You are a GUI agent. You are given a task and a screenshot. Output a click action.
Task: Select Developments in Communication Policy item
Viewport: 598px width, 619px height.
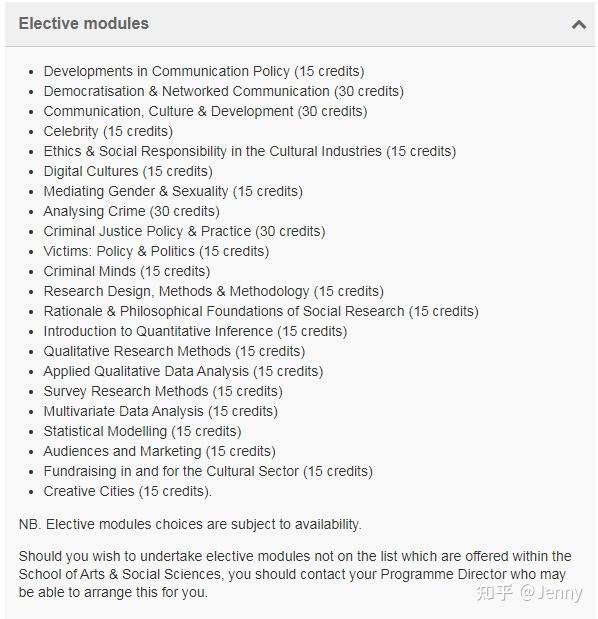click(x=204, y=71)
